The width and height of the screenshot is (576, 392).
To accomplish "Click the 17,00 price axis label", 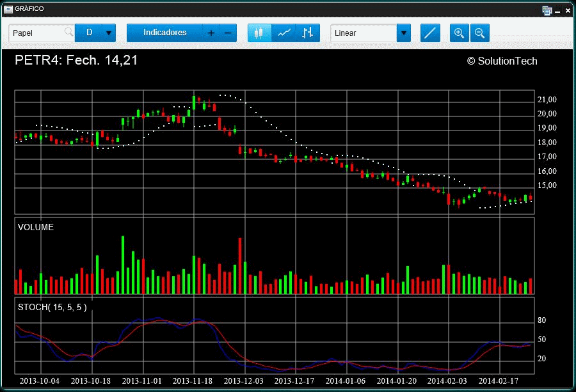I will pyautogui.click(x=547, y=157).
